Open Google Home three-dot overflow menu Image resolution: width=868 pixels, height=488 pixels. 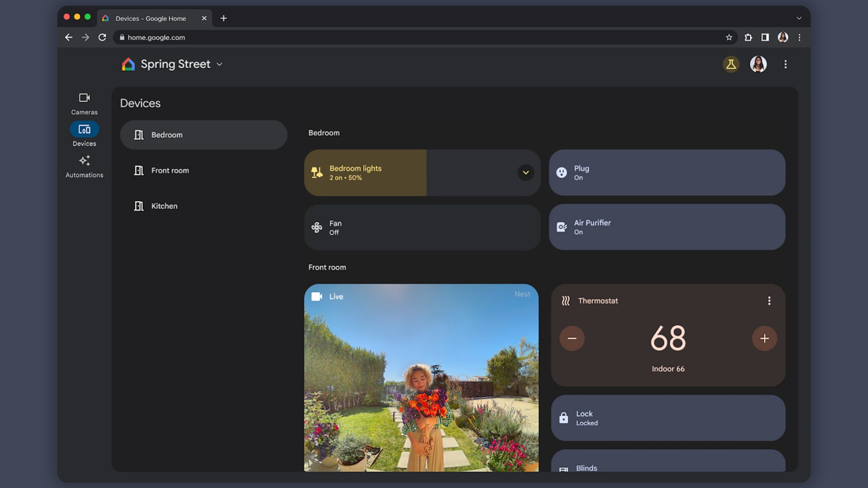[x=785, y=64]
